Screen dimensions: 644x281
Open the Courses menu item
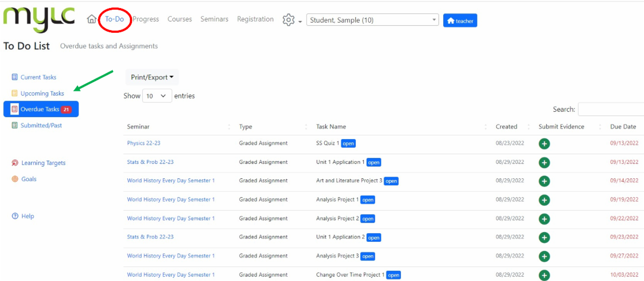click(179, 19)
